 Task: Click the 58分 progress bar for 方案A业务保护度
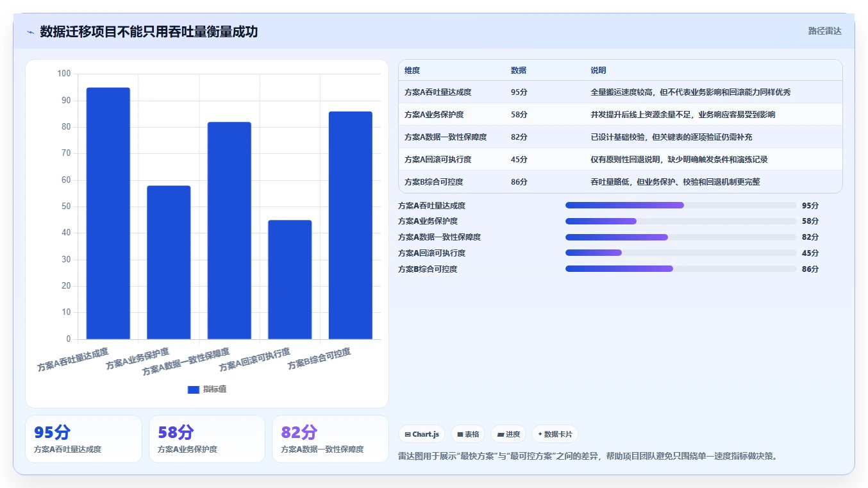pyautogui.click(x=681, y=221)
